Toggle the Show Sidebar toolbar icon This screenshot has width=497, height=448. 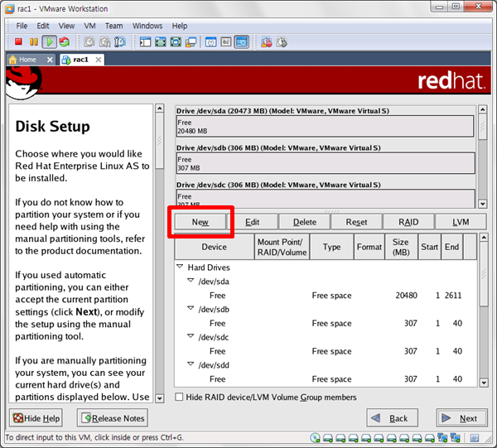click(x=145, y=42)
